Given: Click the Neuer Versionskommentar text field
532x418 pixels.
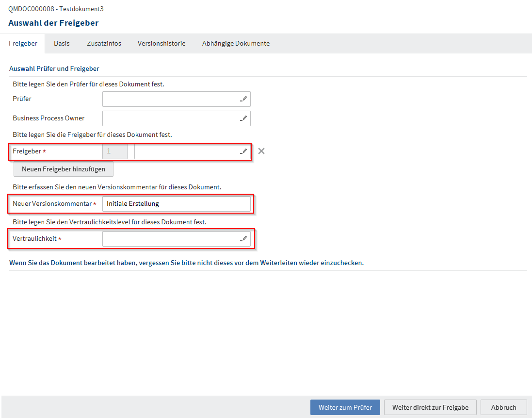Looking at the screenshot, I should [176, 204].
